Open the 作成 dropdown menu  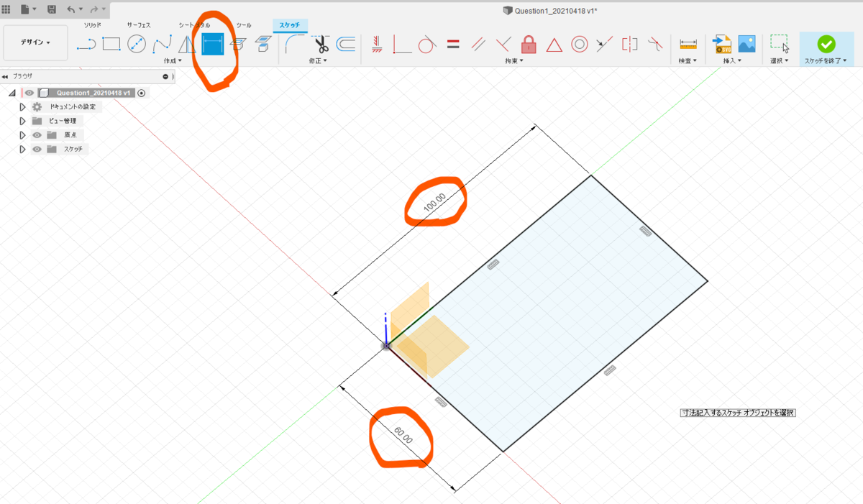173,61
